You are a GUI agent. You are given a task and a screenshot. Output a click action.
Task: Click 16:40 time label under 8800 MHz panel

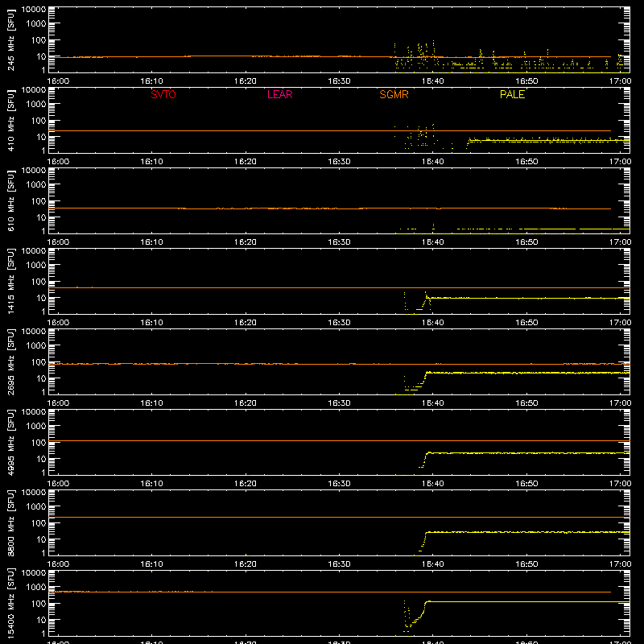click(433, 564)
